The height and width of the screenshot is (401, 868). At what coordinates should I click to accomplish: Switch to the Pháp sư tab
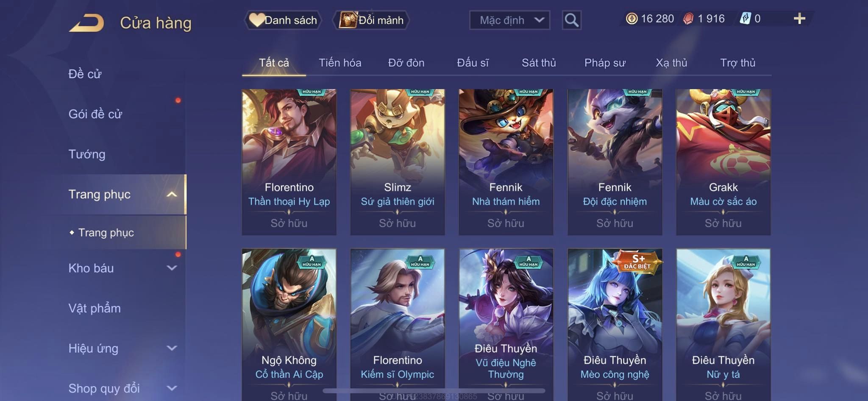[605, 63]
